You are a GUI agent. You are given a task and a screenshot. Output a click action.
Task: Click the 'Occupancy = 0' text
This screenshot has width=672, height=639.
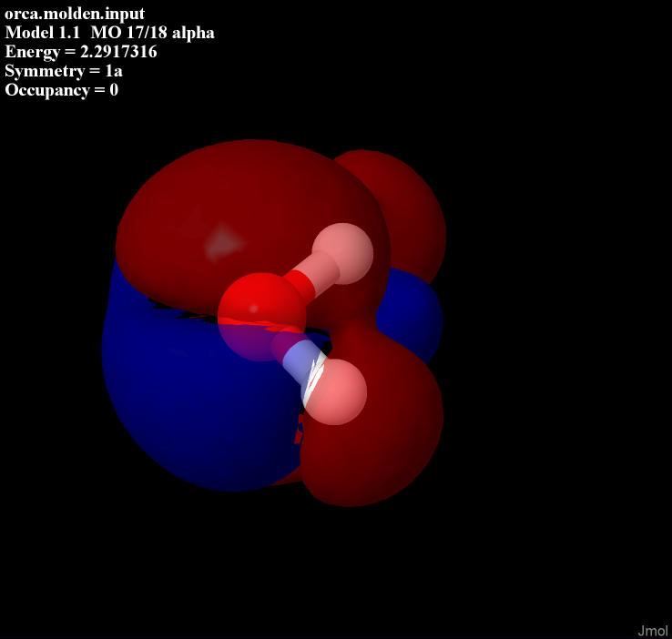62,90
